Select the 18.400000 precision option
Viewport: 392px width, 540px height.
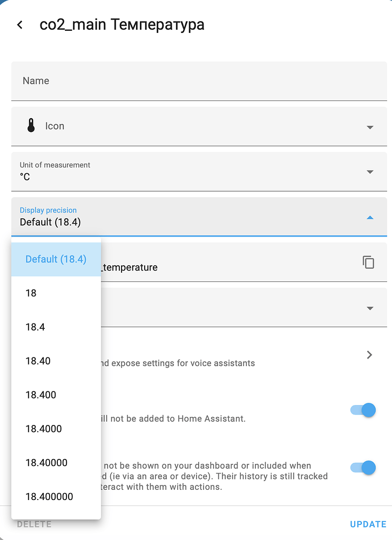(49, 497)
